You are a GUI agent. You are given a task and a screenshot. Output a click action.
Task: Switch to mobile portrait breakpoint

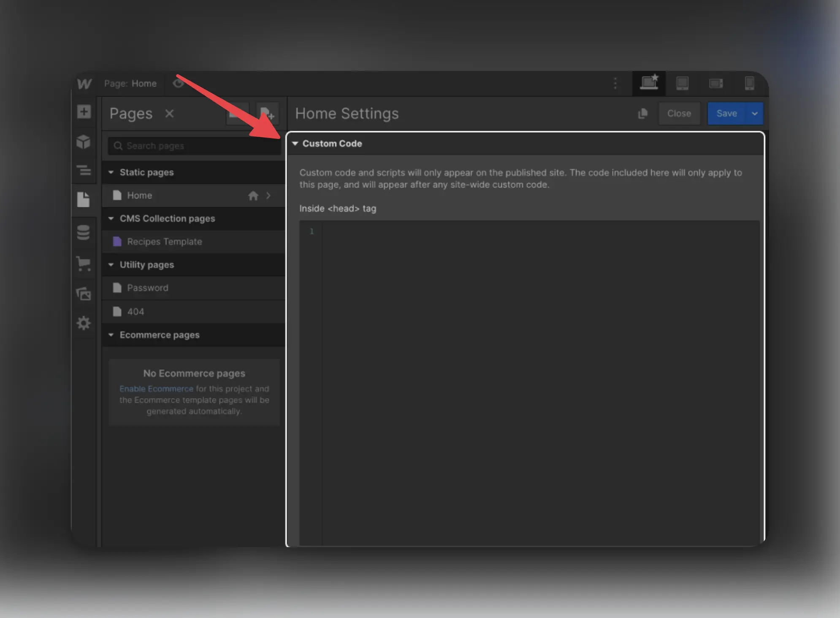tap(750, 83)
